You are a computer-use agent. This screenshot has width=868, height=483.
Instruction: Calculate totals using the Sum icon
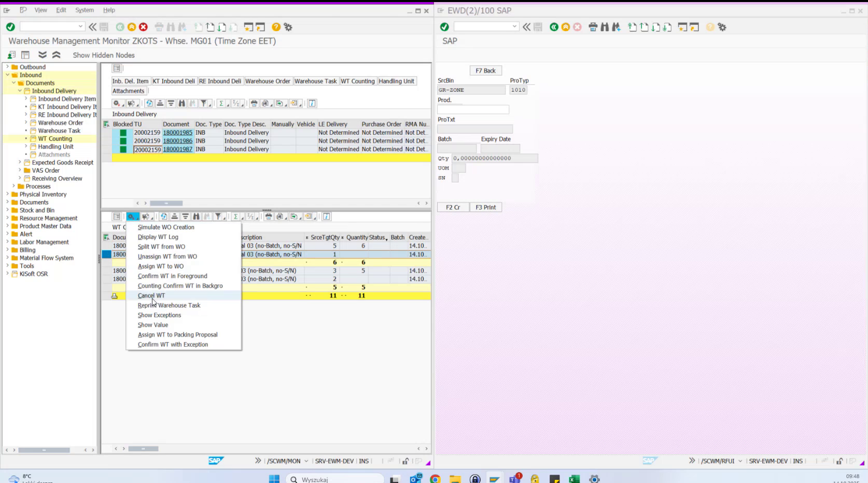coord(221,103)
